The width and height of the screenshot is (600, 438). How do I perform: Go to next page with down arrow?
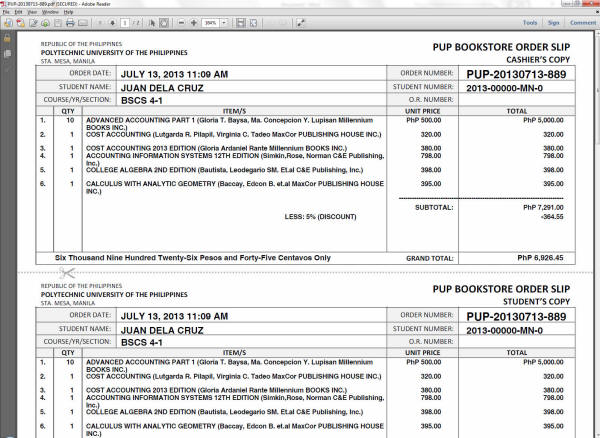pos(112,23)
